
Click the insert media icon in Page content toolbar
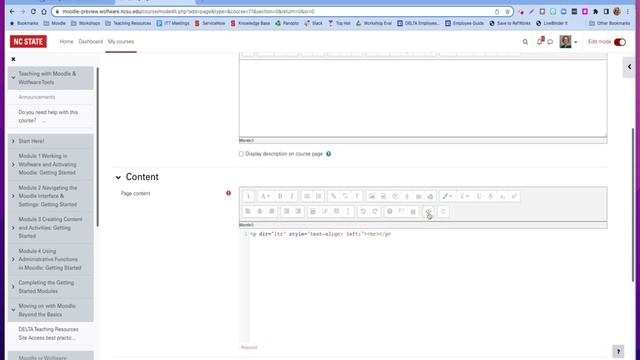click(x=383, y=196)
